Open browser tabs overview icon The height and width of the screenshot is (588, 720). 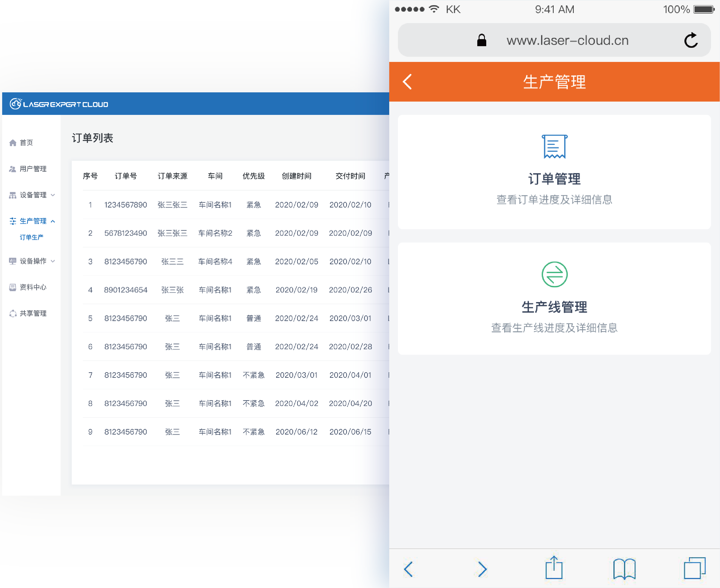tap(694, 568)
